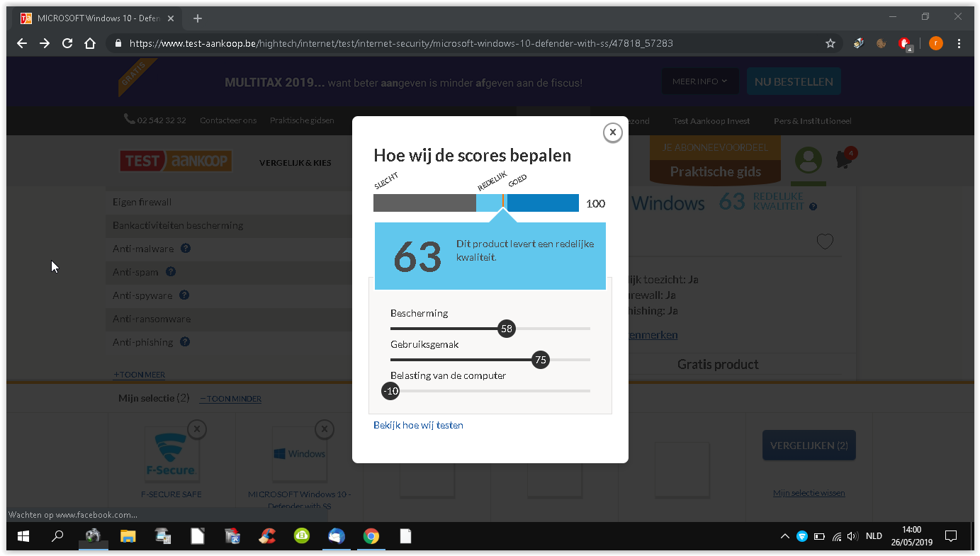Open the Wi-Fi network tray icon
980x556 pixels.
coord(836,536)
